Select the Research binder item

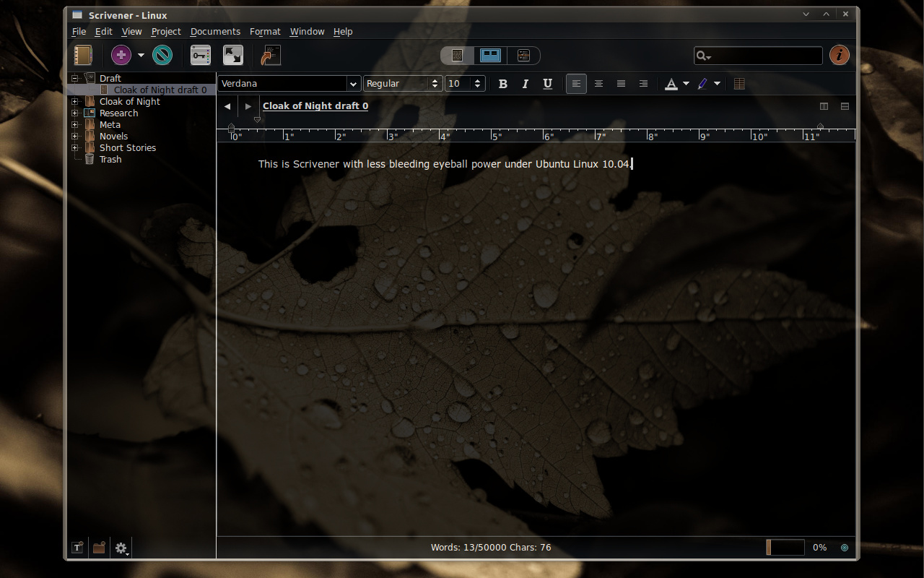(x=118, y=113)
